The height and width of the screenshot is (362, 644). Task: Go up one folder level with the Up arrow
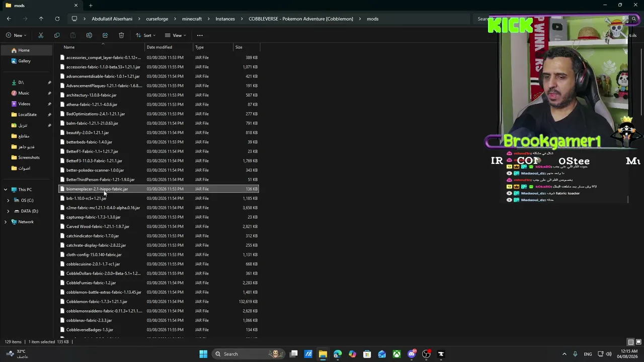click(x=41, y=19)
